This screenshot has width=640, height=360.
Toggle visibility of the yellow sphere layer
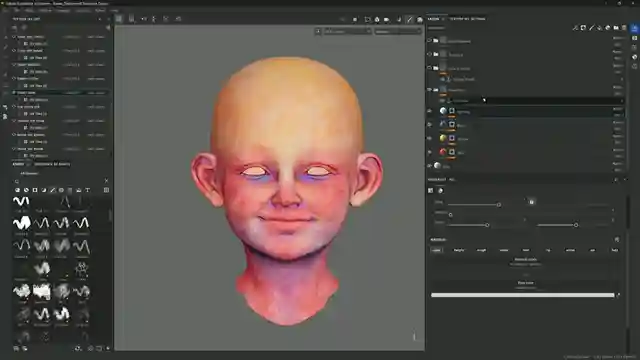429,138
